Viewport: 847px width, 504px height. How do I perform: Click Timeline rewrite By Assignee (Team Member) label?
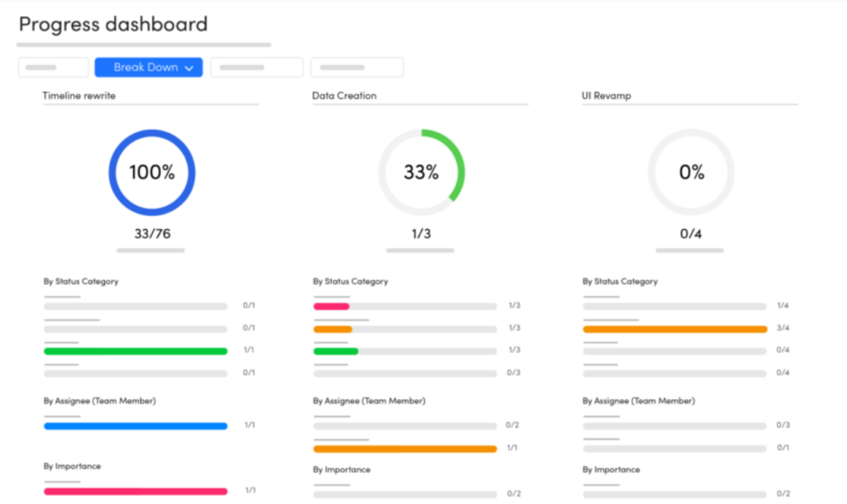100,401
